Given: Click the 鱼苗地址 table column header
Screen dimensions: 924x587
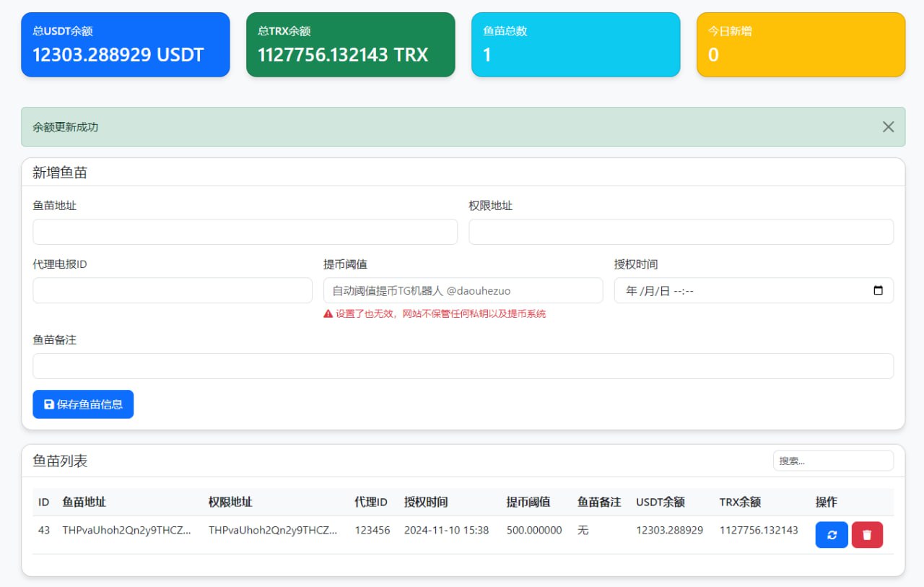Looking at the screenshot, I should tap(84, 502).
